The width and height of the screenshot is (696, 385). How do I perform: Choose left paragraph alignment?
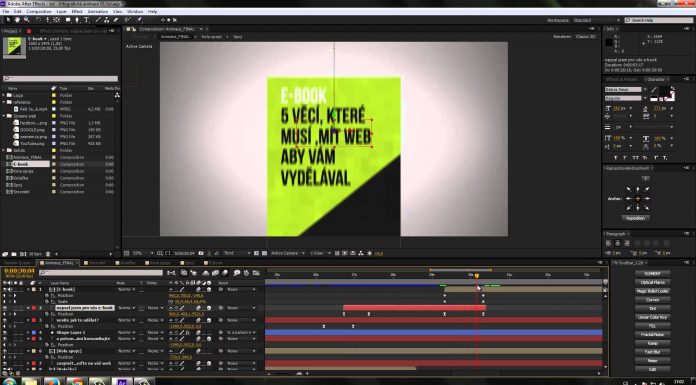[609, 243]
